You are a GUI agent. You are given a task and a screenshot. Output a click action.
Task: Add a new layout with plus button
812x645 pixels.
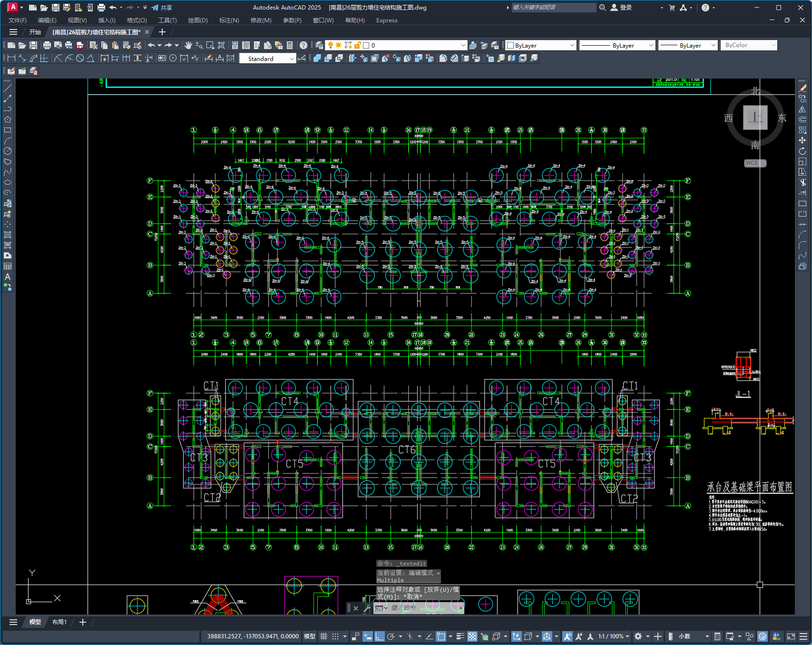click(x=82, y=622)
